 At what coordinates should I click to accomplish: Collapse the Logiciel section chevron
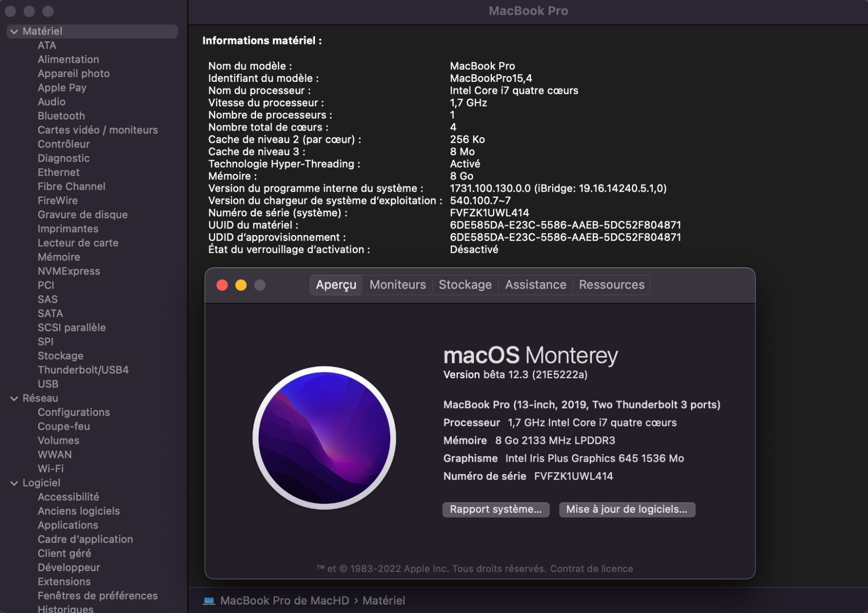click(14, 483)
